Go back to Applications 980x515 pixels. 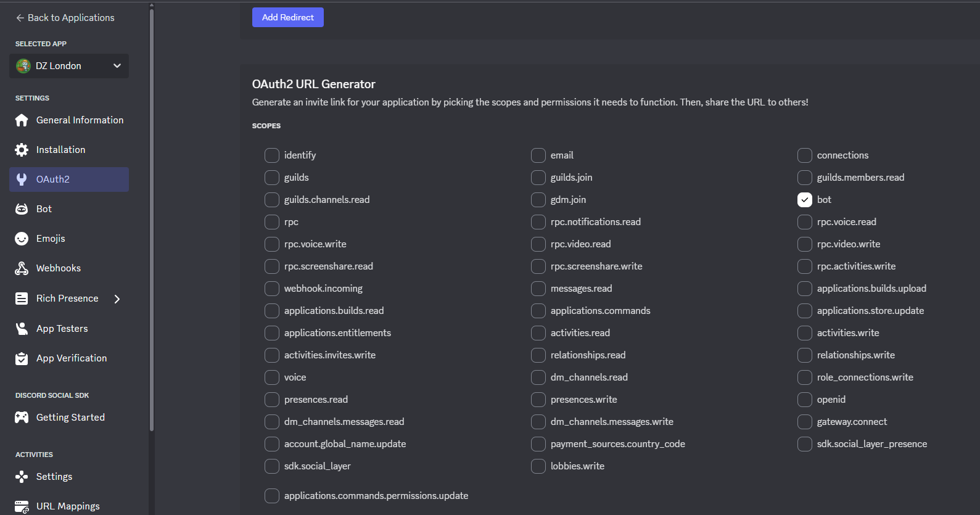65,18
